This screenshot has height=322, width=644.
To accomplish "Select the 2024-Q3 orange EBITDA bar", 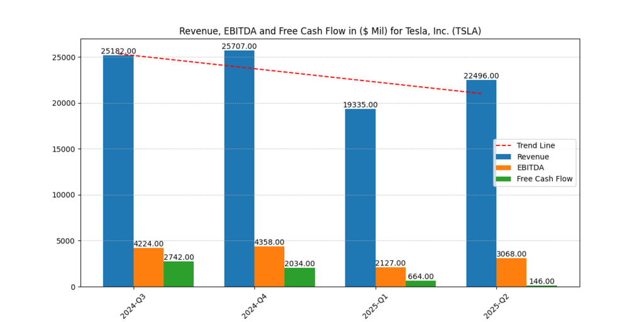I will click(148, 267).
